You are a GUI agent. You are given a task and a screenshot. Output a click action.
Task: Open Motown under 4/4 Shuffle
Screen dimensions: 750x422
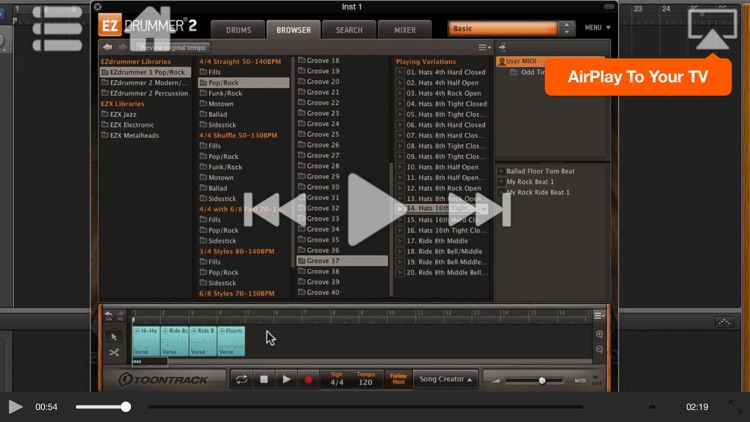pyautogui.click(x=217, y=178)
